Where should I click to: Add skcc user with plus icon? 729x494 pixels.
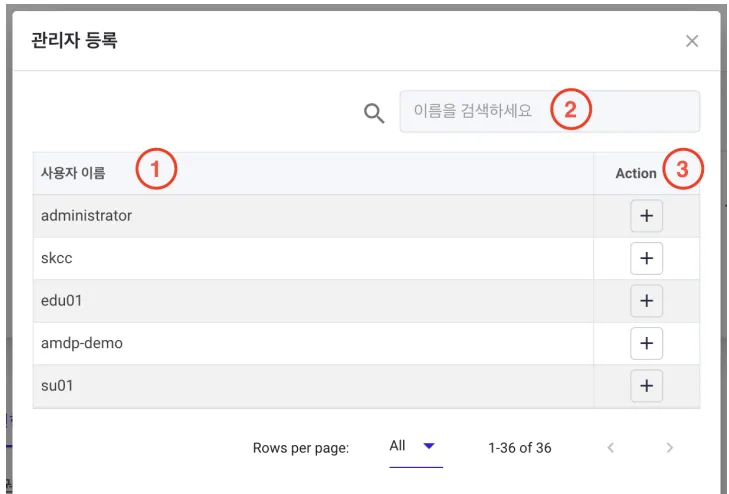point(646,258)
